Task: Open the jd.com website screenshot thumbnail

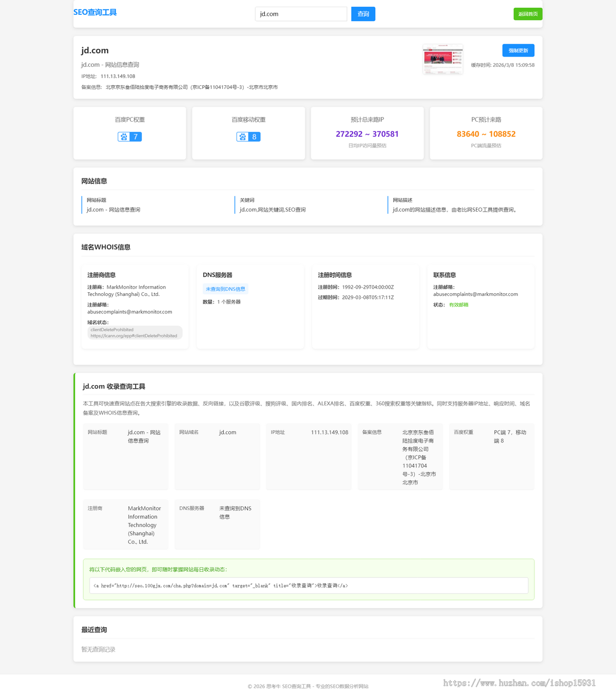Action: pos(443,59)
